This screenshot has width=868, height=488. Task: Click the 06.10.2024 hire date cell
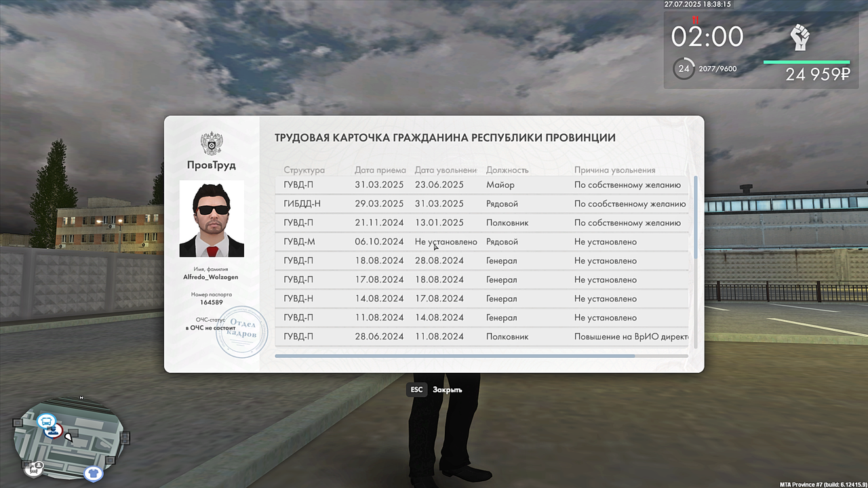point(379,242)
